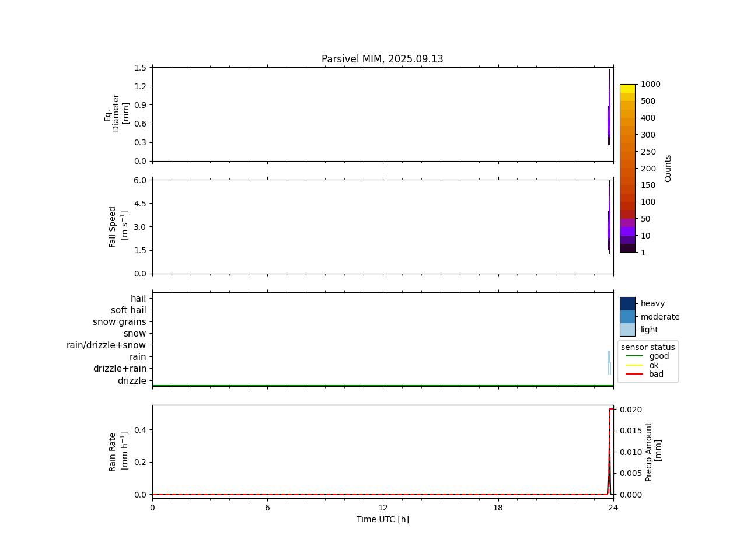
Task: Select the 'soft hail' precipitation type label
Action: click(x=128, y=310)
